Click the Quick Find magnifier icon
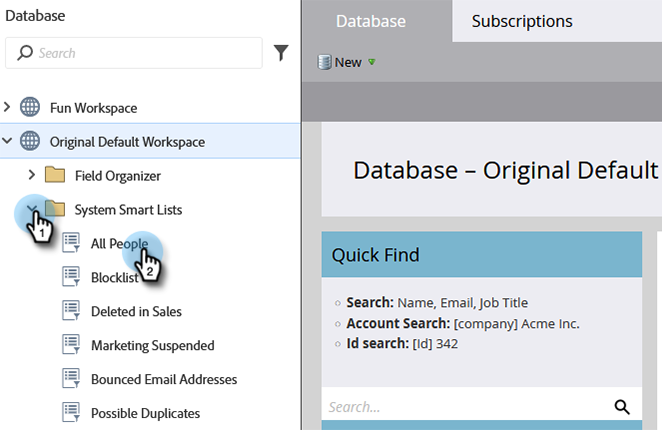662x430 pixels. coord(622,406)
